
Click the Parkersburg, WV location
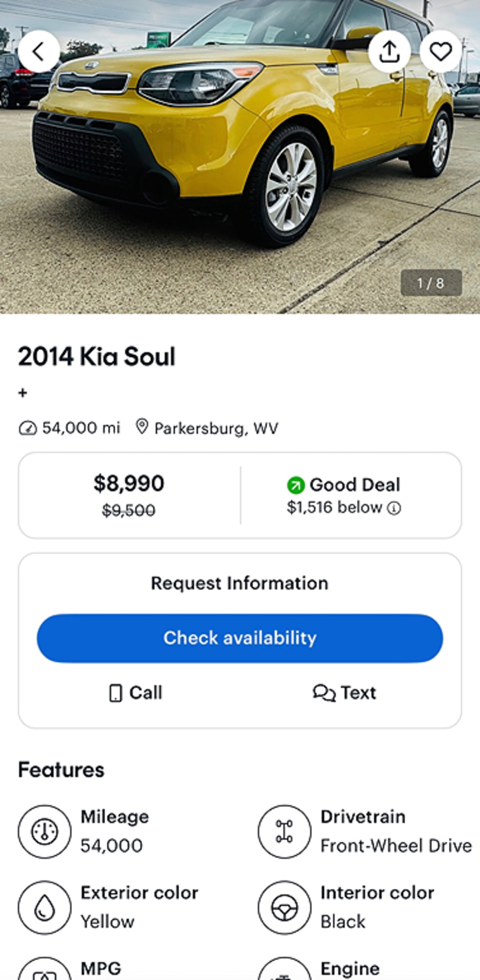pyautogui.click(x=216, y=428)
